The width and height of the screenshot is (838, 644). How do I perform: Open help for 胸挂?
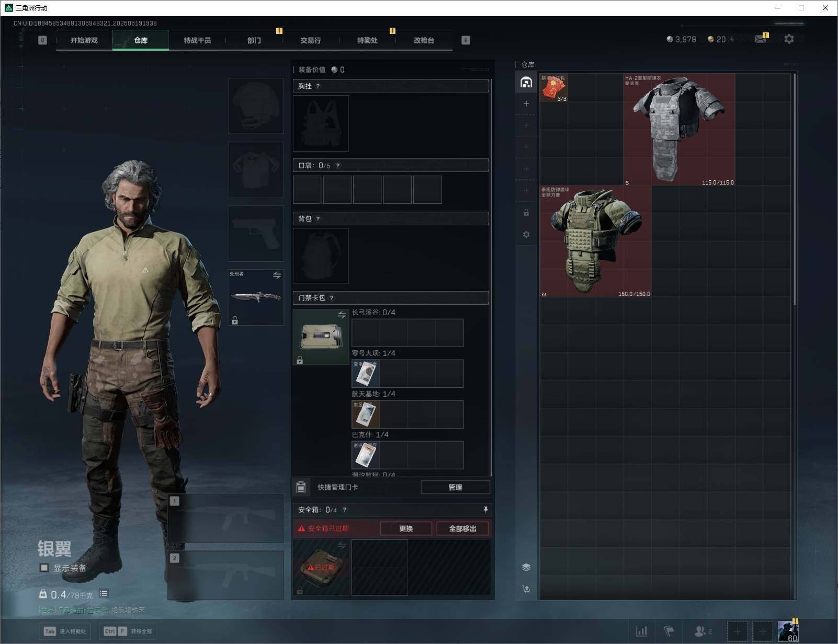[318, 86]
